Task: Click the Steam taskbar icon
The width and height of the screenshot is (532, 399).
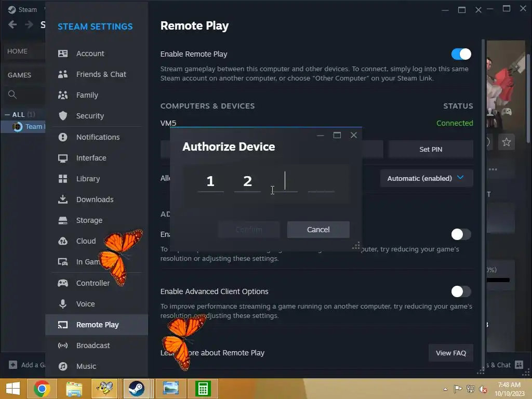Action: coord(137,389)
